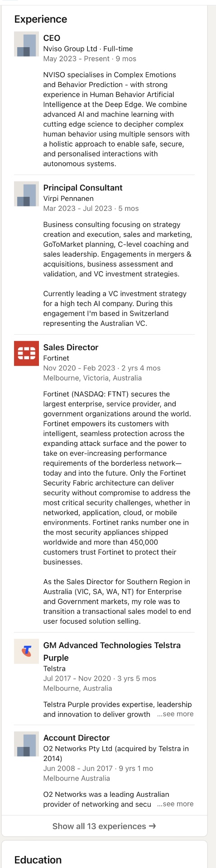Open the red Fortinet company logo
The width and height of the screenshot is (216, 868).
[26, 353]
